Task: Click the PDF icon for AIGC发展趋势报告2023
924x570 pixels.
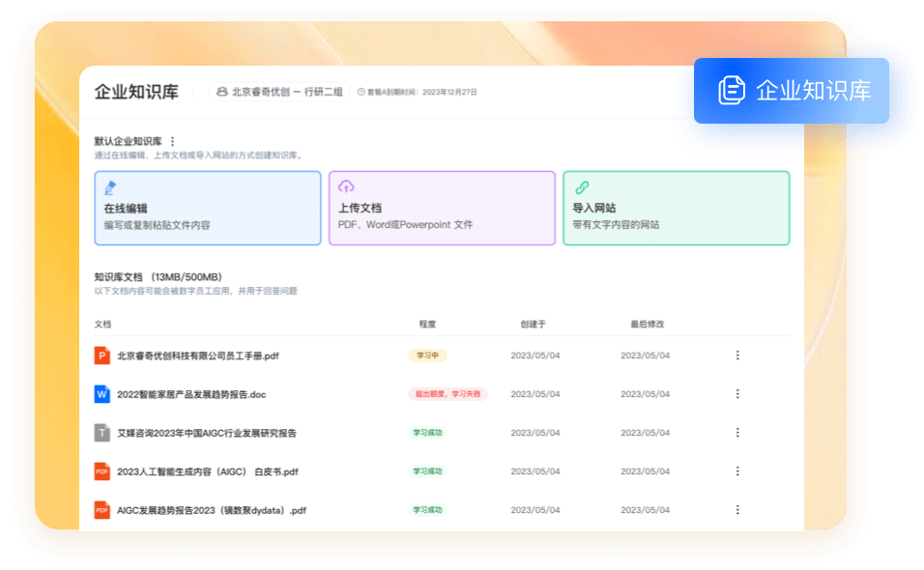Action: [101, 509]
